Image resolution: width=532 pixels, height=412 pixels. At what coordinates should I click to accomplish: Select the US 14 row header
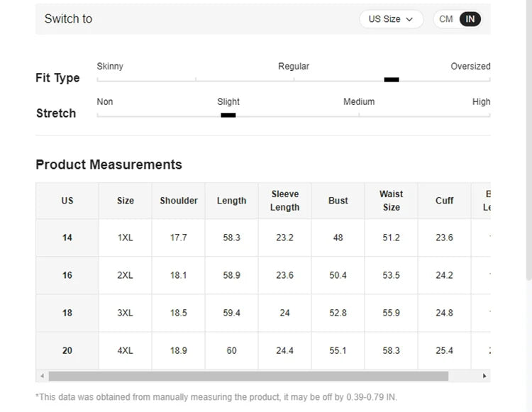[x=67, y=238]
